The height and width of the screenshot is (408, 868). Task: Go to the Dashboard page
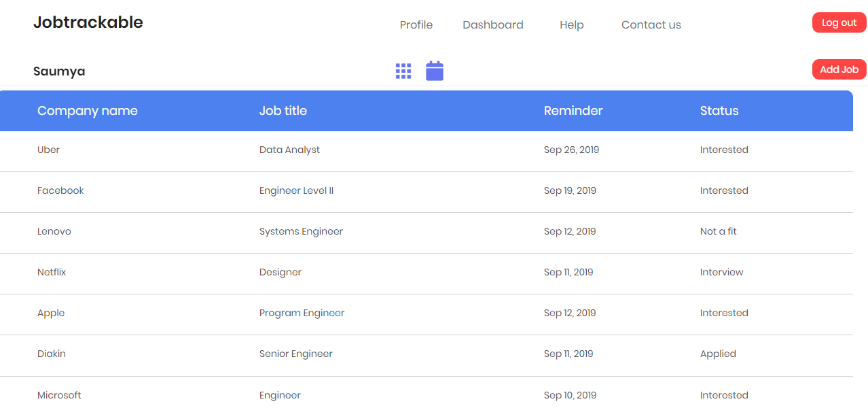493,25
